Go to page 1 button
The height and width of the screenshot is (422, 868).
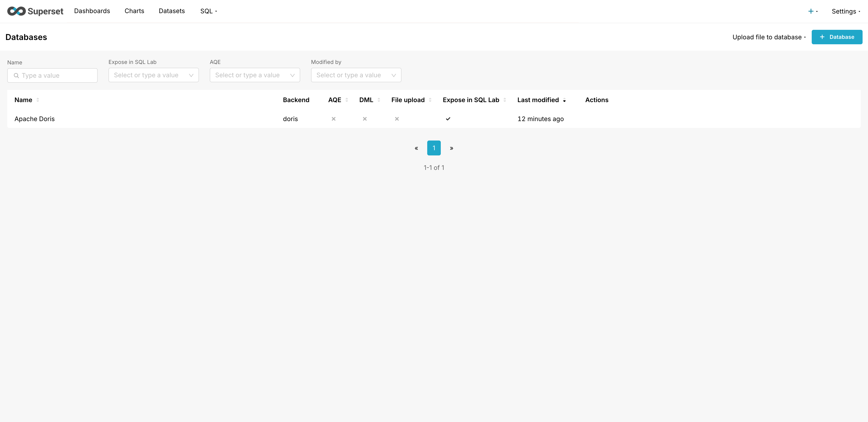point(434,148)
